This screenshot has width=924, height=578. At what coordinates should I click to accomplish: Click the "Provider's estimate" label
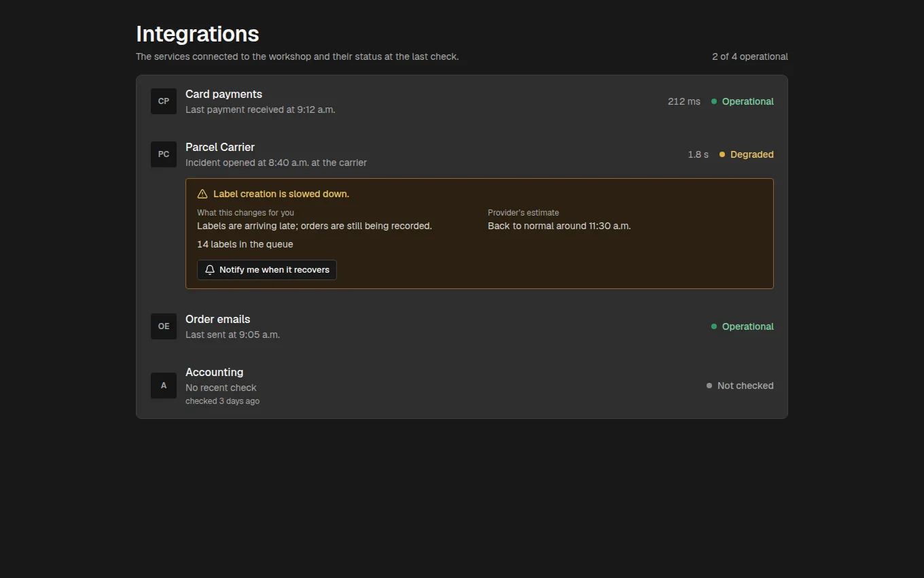(x=523, y=213)
